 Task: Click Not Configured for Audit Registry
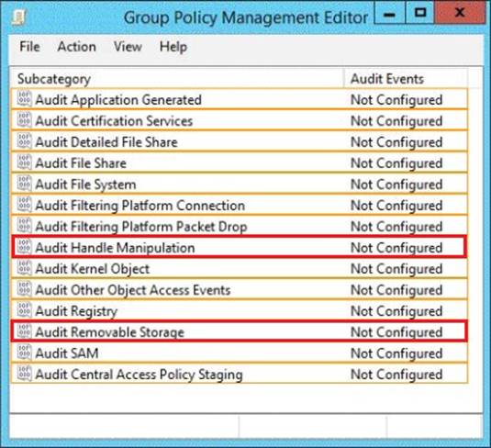pos(396,311)
